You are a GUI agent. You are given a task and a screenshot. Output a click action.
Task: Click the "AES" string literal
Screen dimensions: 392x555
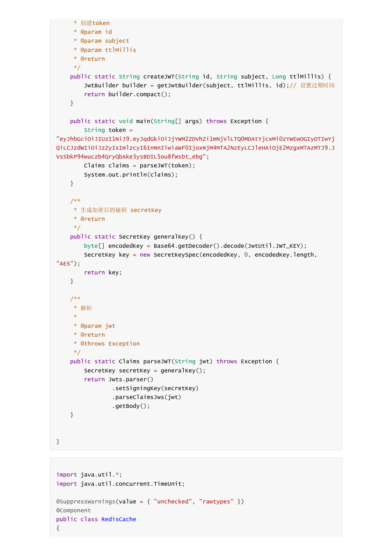(65, 264)
